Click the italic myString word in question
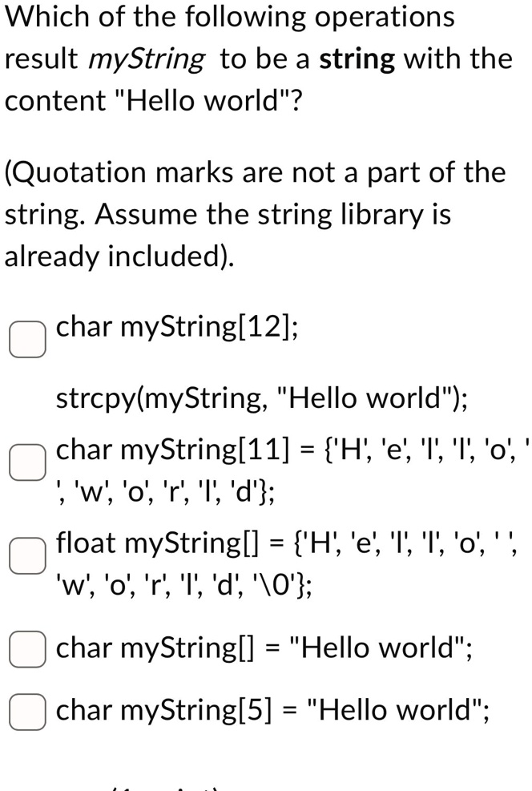Viewport: 532px width, 791px height. pyautogui.click(x=147, y=59)
